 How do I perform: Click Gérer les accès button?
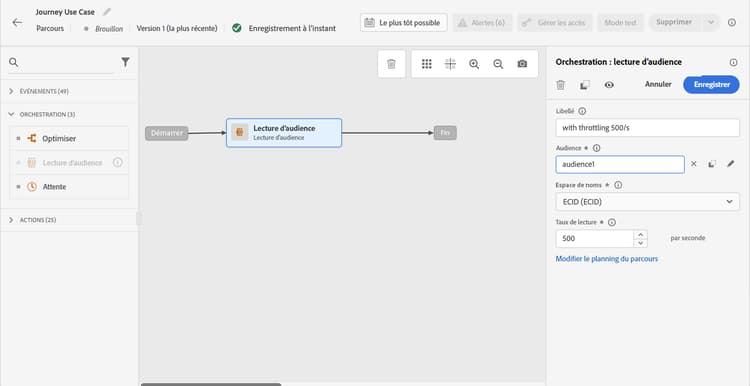554,22
